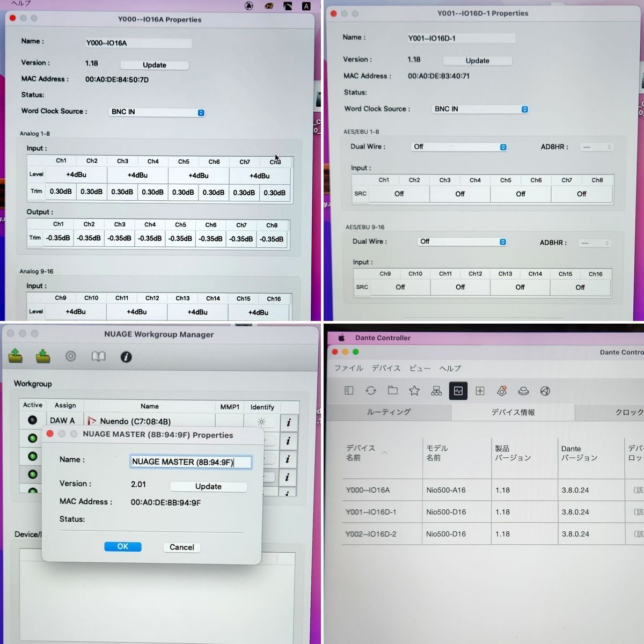644x644 pixels.
Task: Click the Ch1-Ch2 Level +4dBu cell under Analog 1-8
Action: [76, 174]
